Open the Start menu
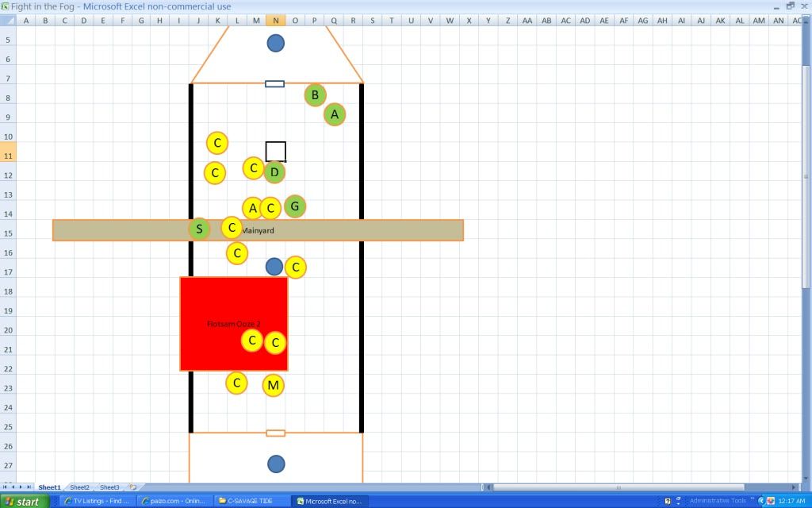Image resolution: width=812 pixels, height=508 pixels. click(25, 502)
